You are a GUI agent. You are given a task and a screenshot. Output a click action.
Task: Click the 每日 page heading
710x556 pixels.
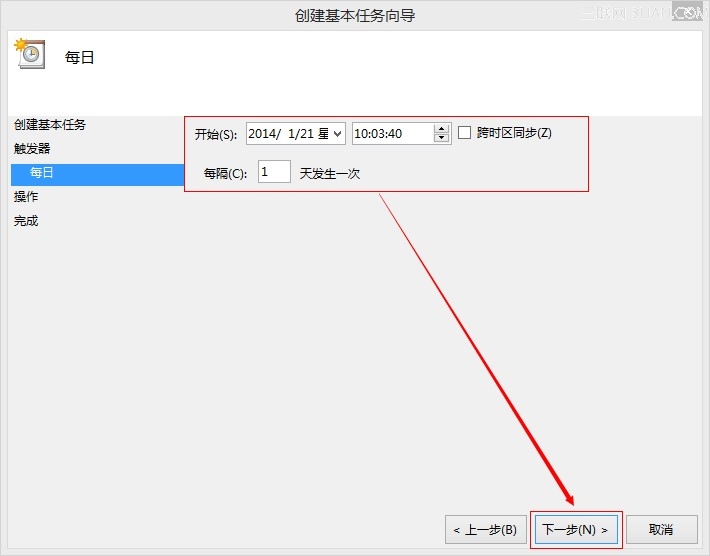point(79,58)
